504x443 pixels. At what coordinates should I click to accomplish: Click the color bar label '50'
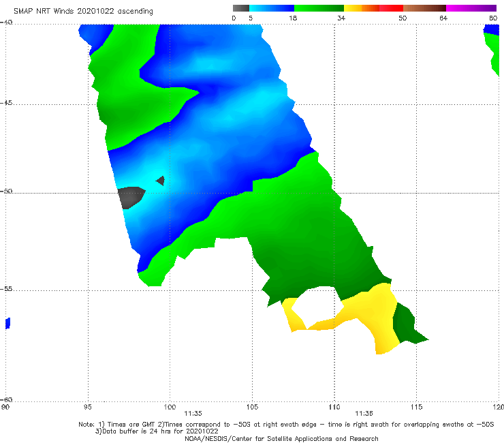(x=403, y=18)
